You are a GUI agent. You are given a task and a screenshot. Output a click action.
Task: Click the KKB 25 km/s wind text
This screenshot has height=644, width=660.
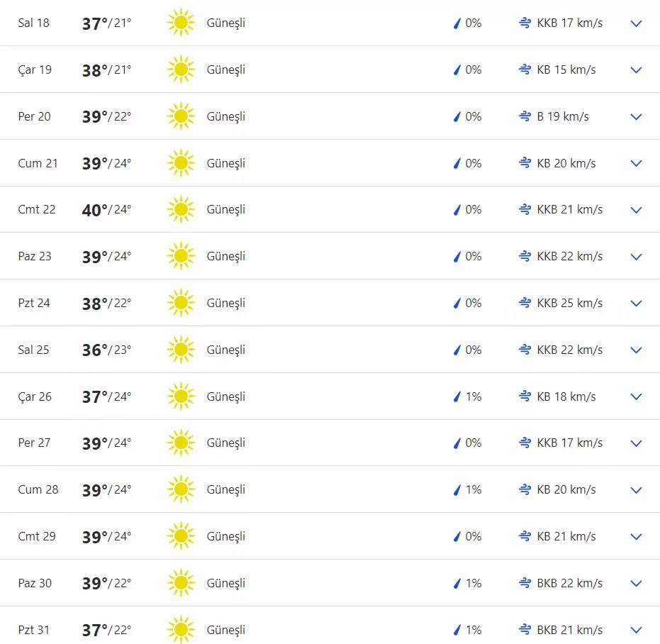pyautogui.click(x=570, y=303)
